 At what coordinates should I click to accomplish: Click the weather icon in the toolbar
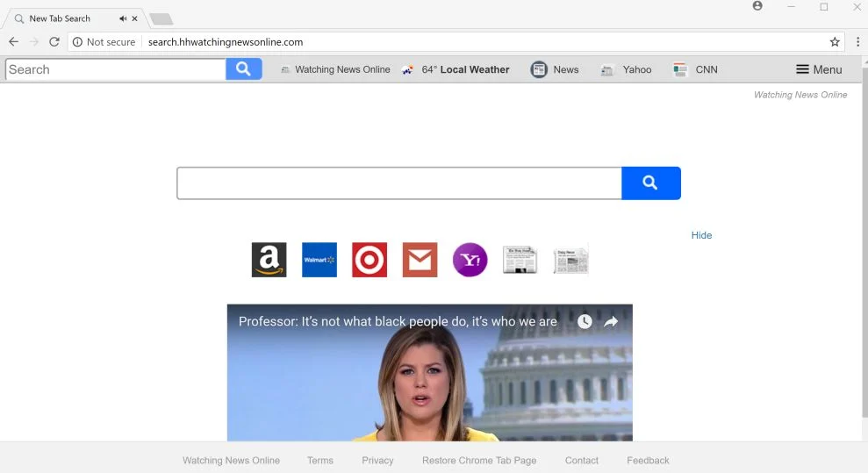(407, 69)
